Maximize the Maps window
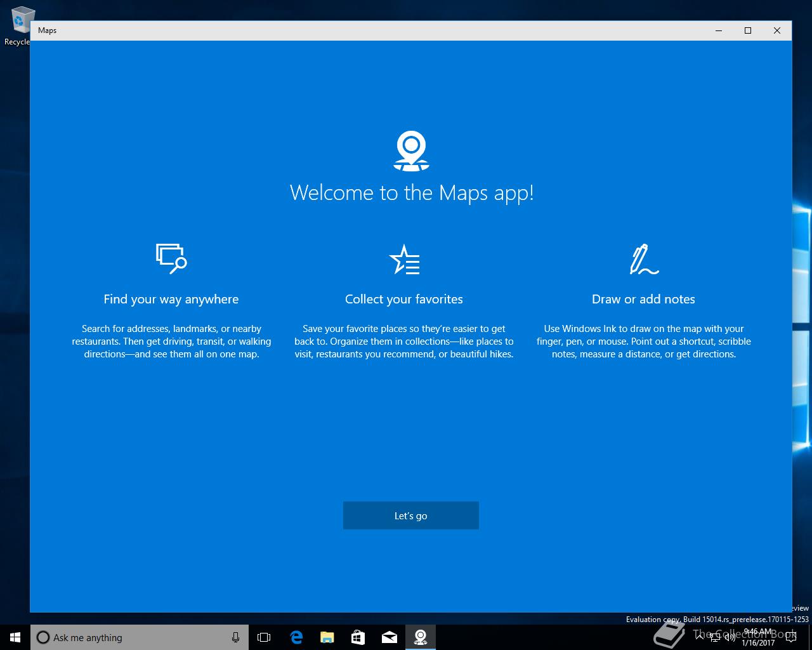Screen dimensions: 812x650 coord(748,30)
